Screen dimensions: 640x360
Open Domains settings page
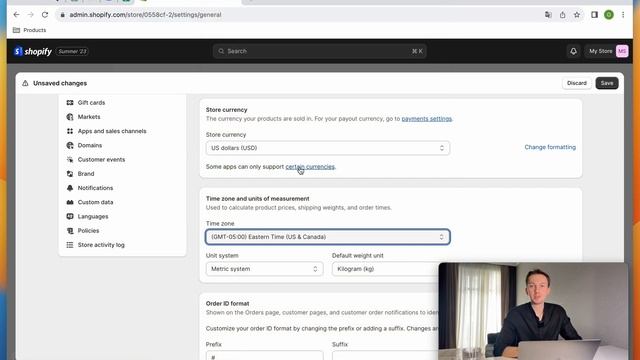pos(90,145)
